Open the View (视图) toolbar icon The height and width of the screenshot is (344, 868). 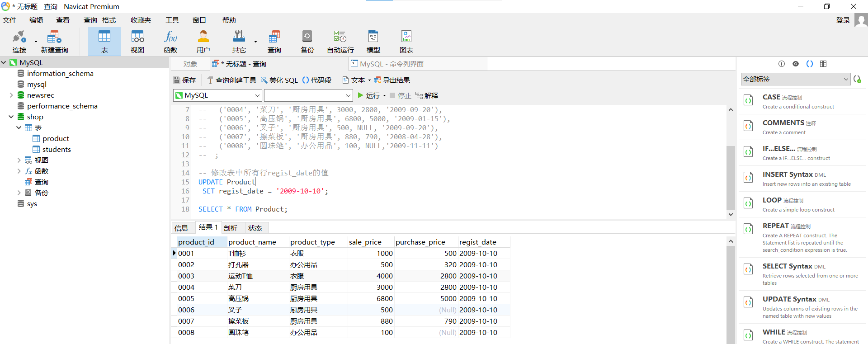click(137, 42)
